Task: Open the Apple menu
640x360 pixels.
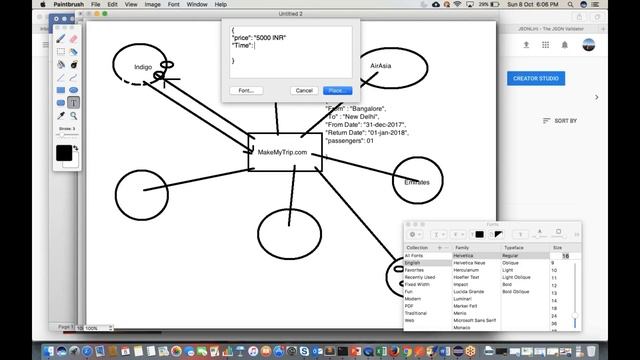Action: coord(42,4)
